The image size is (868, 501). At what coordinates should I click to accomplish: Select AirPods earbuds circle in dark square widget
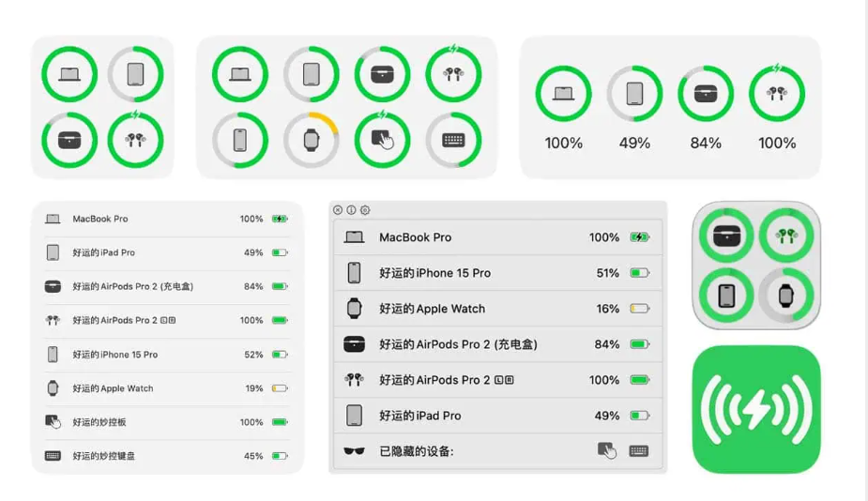(x=786, y=235)
